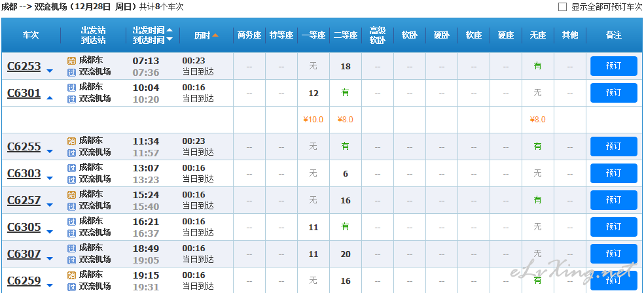The width and height of the screenshot is (644, 293).
Task: Click second-class 有 availability for C6255
Action: [x=346, y=146]
